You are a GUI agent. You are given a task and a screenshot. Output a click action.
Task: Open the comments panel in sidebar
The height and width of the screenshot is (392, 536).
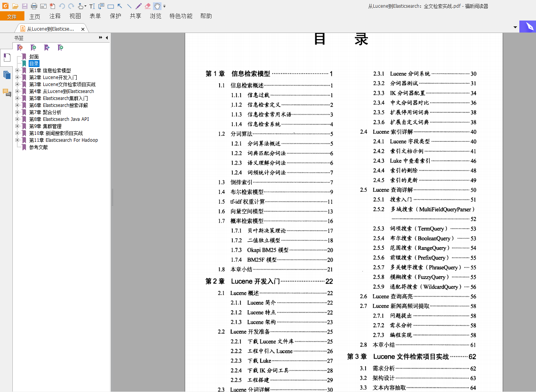7,93
